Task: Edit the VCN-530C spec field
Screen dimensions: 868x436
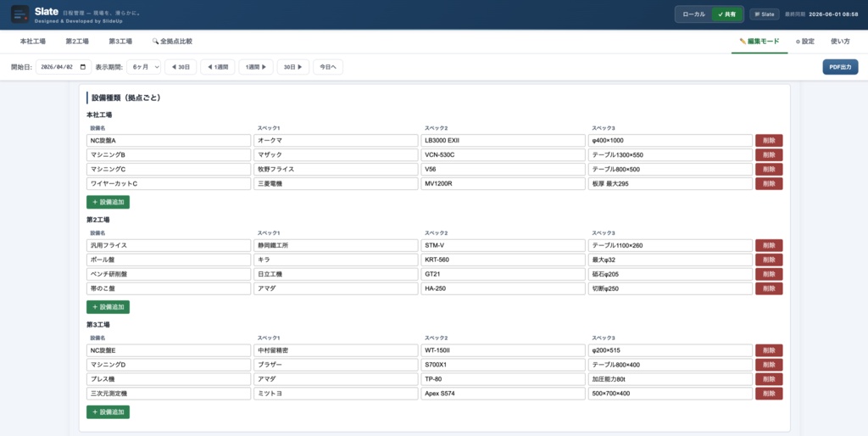Action: pos(504,155)
